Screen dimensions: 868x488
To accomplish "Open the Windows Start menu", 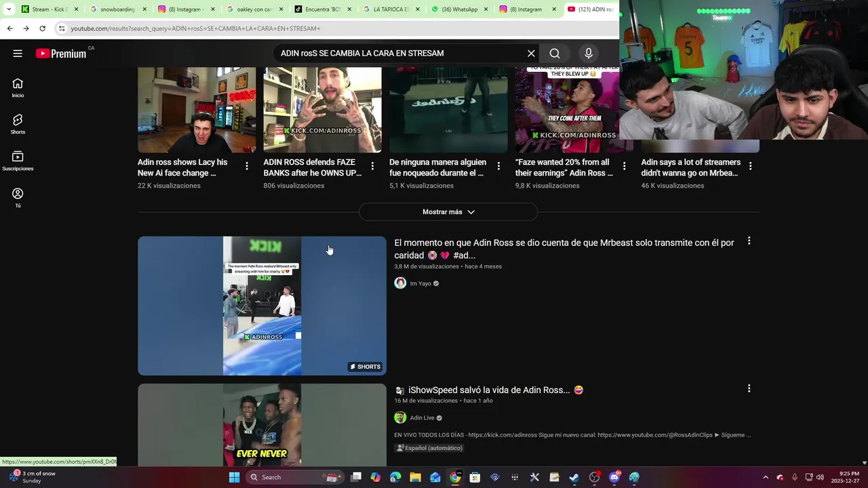I will 234,477.
